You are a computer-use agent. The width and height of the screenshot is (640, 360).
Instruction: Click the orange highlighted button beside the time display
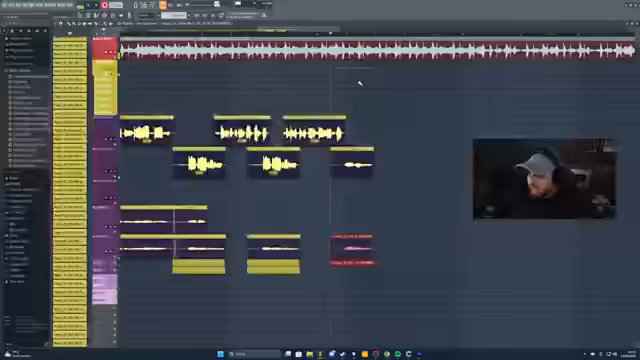coord(163,5)
